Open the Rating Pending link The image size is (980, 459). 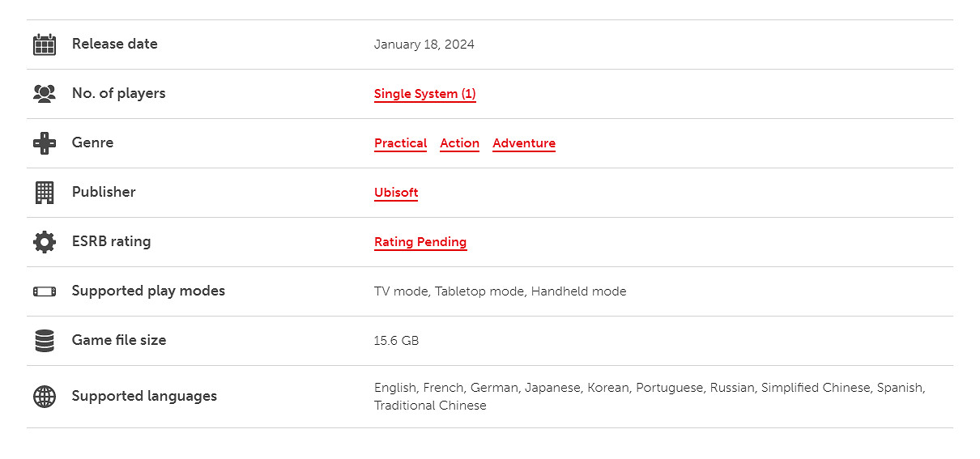(420, 242)
